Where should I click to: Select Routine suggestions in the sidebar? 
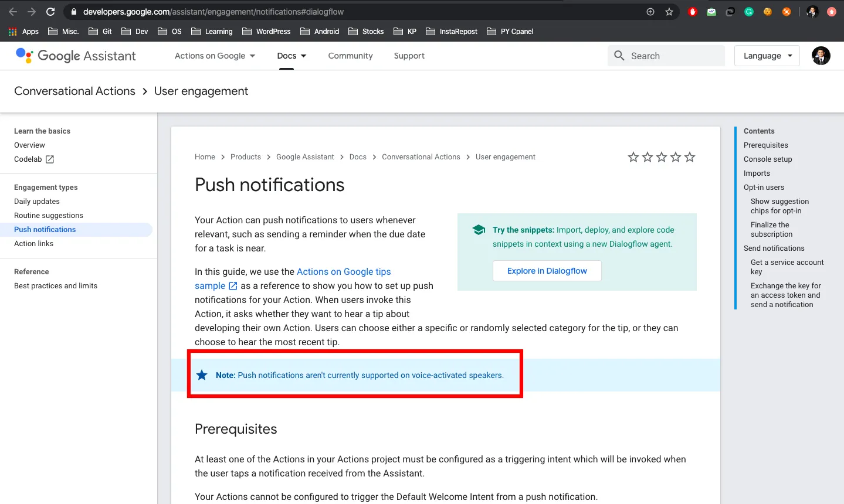[49, 216]
